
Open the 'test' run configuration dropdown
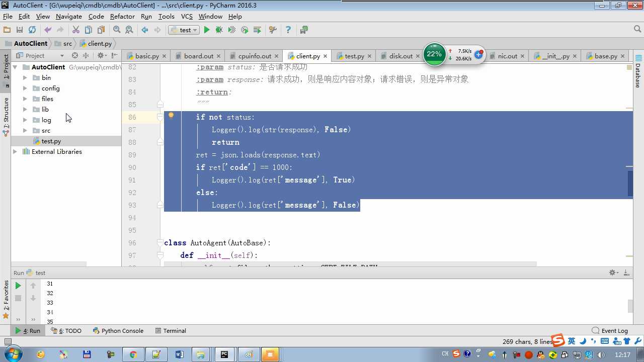[x=184, y=30]
